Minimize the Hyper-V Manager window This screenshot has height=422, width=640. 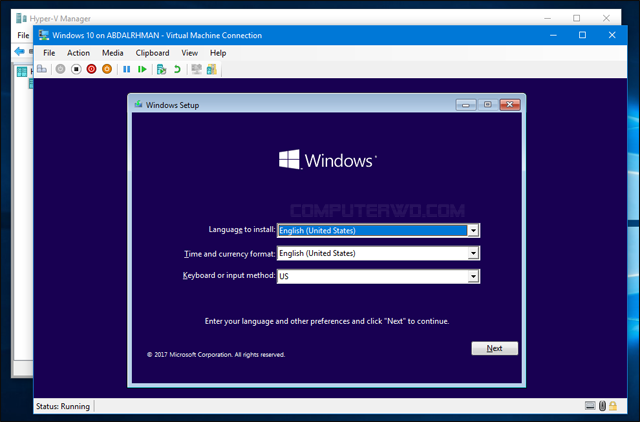(x=547, y=18)
